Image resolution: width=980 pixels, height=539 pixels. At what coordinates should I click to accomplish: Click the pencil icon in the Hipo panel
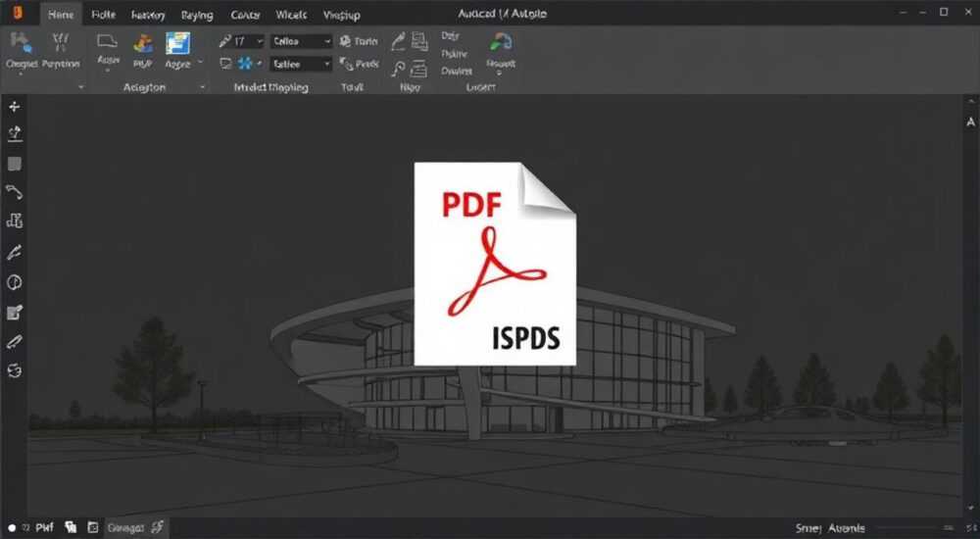click(x=398, y=41)
